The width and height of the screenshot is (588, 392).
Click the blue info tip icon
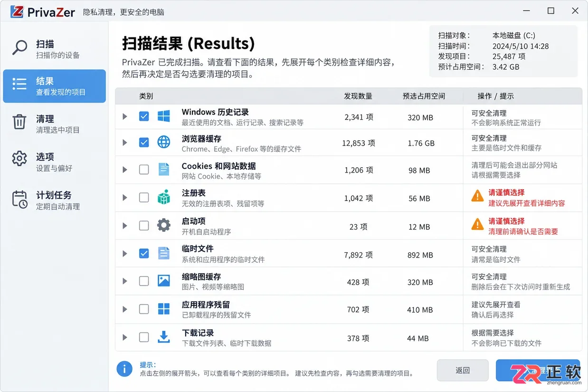pos(124,369)
